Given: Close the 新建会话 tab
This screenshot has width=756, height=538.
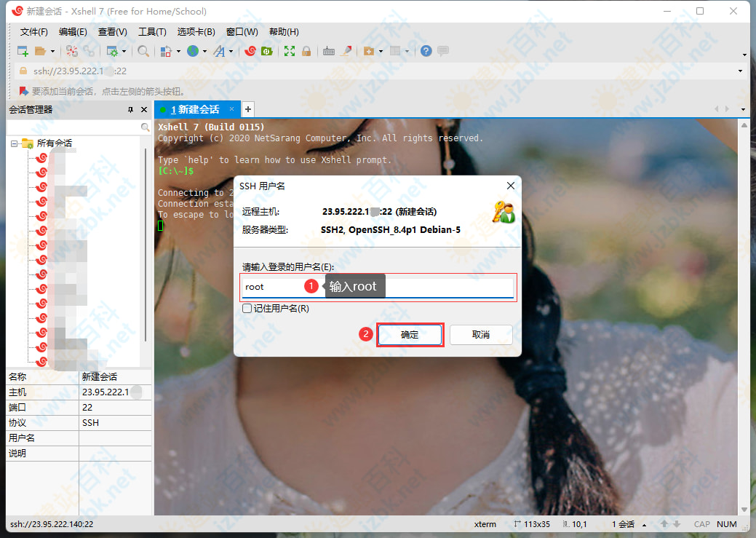Looking at the screenshot, I should coord(232,109).
